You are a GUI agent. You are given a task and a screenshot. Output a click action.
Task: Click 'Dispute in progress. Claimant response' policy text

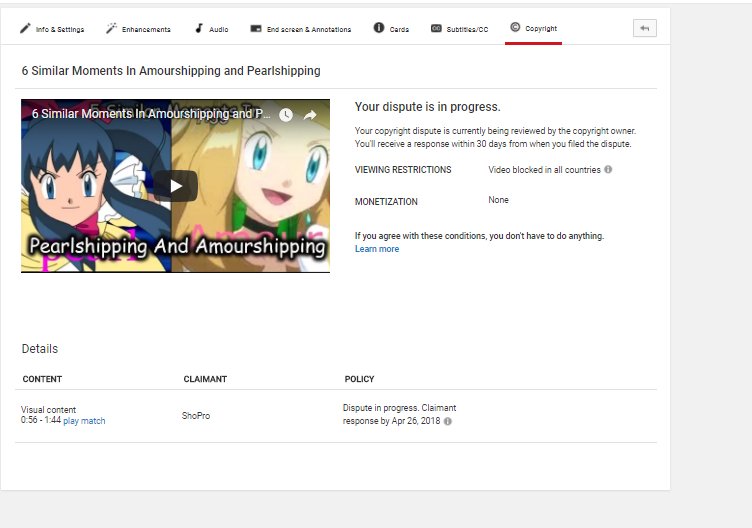click(x=400, y=414)
